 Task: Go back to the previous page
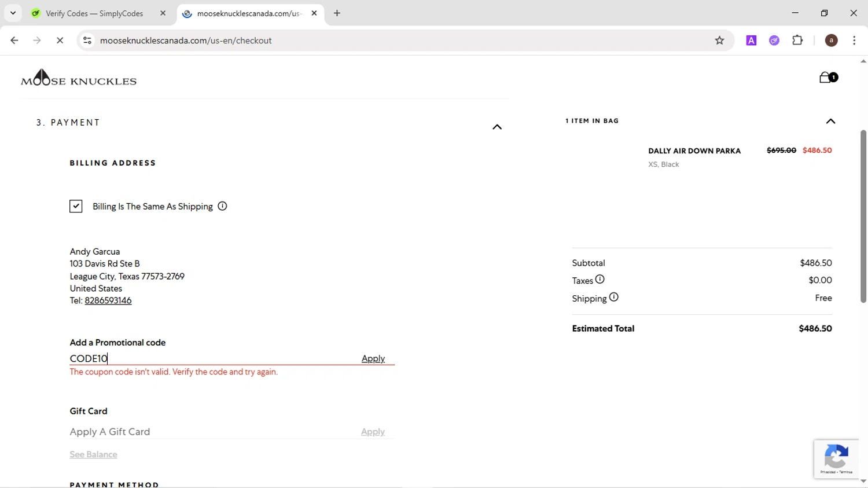pos(14,41)
